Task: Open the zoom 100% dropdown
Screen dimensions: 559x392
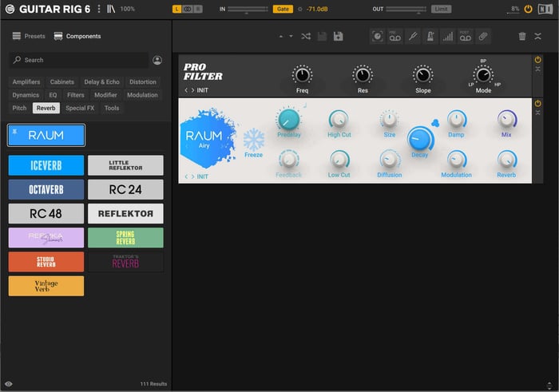Action: [x=127, y=9]
